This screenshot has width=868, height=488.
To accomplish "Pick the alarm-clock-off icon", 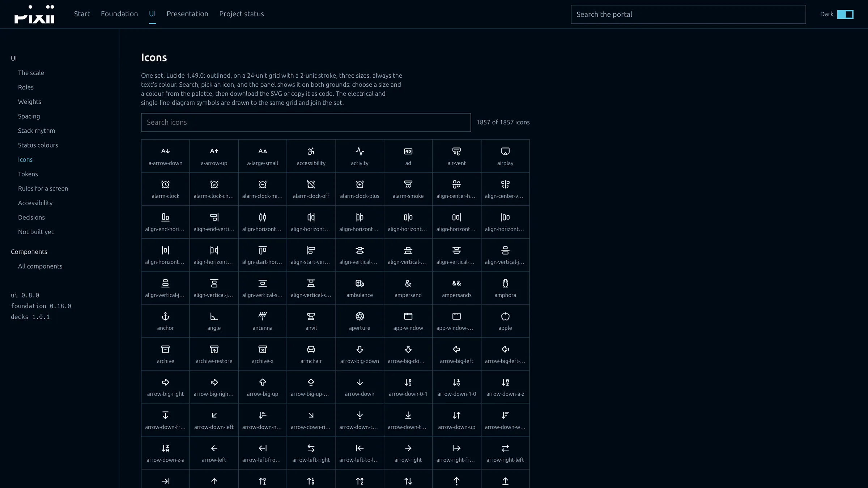I will point(311,189).
